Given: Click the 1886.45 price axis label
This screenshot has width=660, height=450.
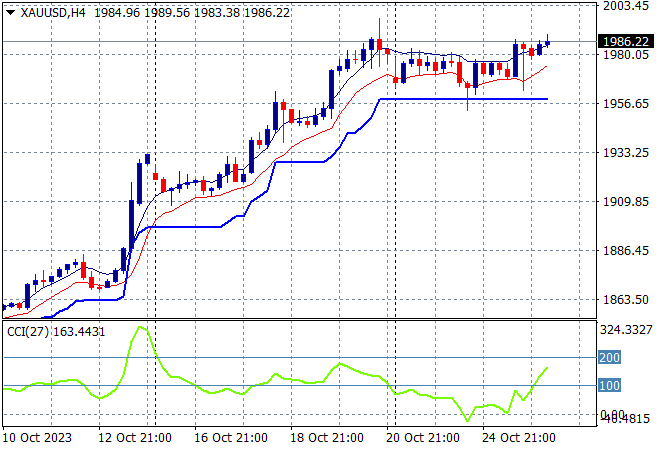Looking at the screenshot, I should click(626, 250).
